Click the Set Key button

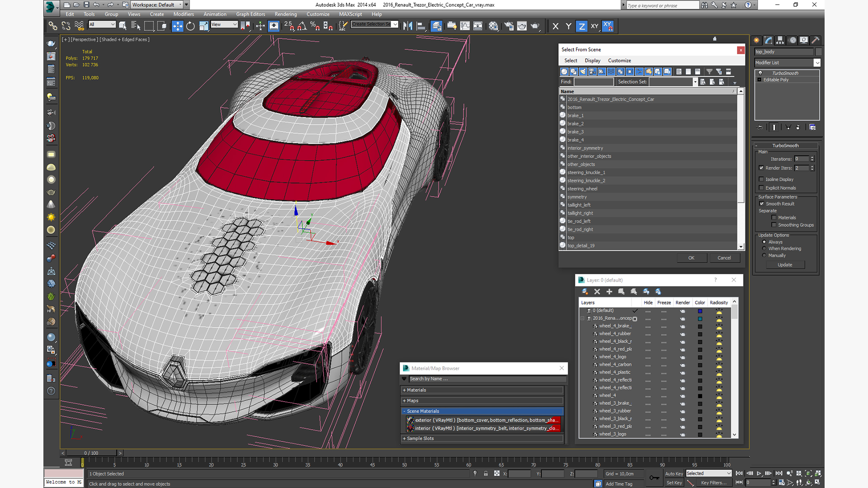[674, 483]
